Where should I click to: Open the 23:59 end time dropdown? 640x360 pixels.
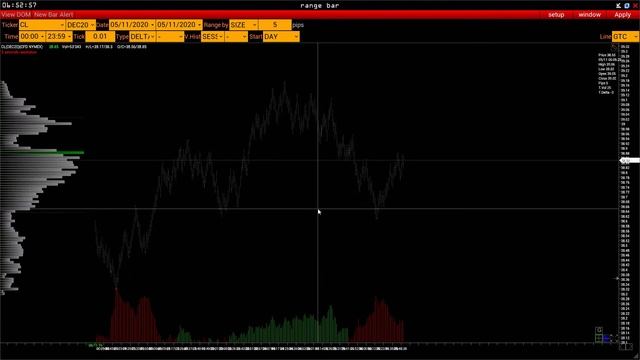coord(59,37)
